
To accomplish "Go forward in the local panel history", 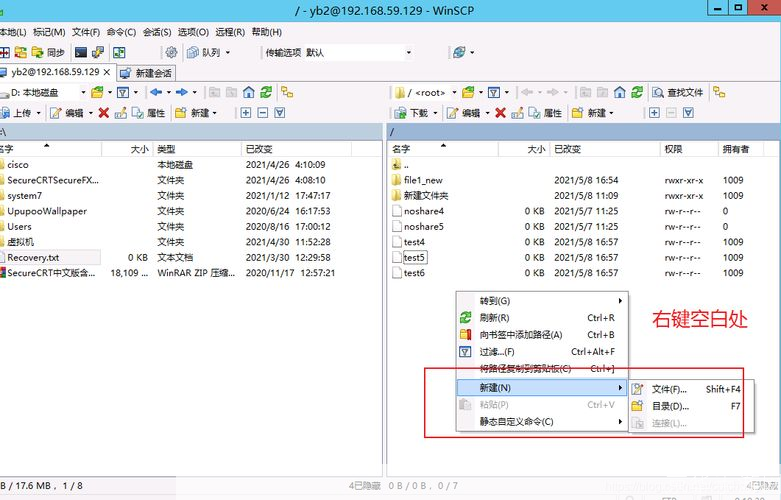I will point(182,92).
